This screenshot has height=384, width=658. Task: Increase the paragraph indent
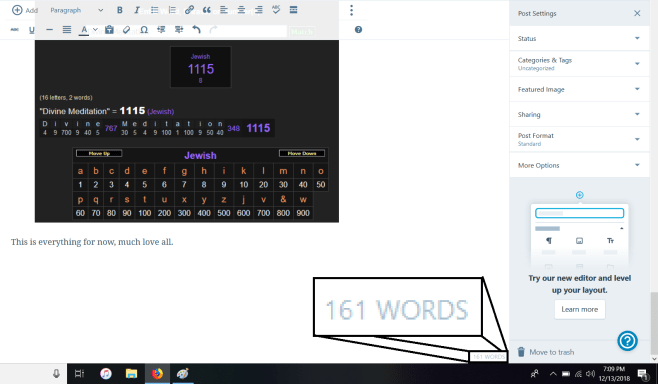[179, 30]
